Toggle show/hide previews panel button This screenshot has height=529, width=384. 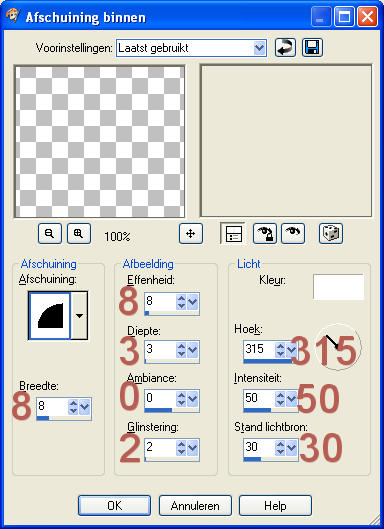point(233,233)
